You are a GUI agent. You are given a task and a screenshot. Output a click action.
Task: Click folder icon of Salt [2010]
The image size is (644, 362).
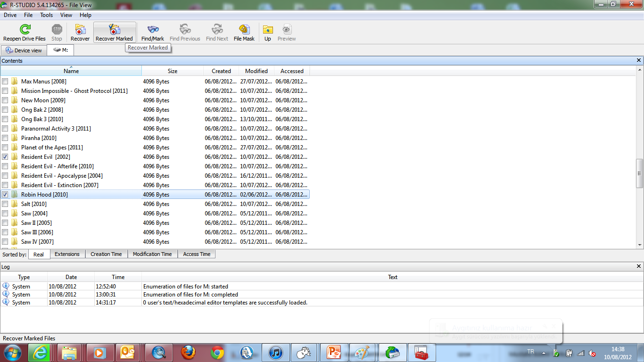15,204
